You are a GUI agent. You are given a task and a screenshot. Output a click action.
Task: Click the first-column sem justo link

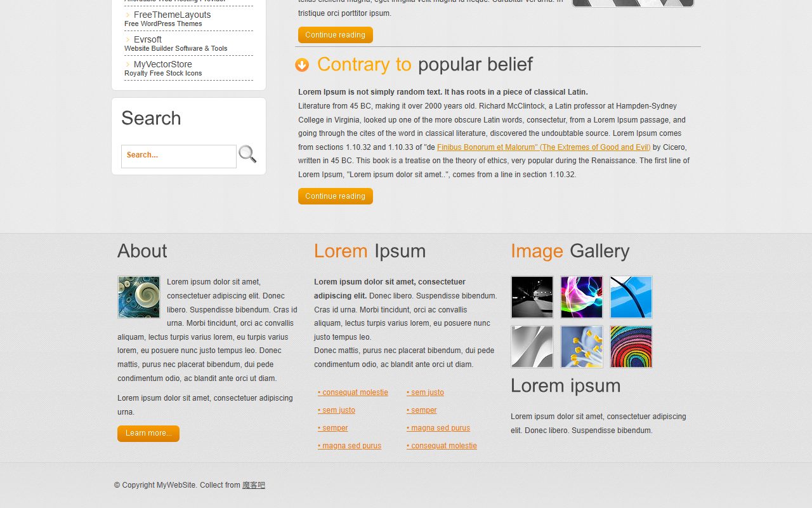click(336, 410)
